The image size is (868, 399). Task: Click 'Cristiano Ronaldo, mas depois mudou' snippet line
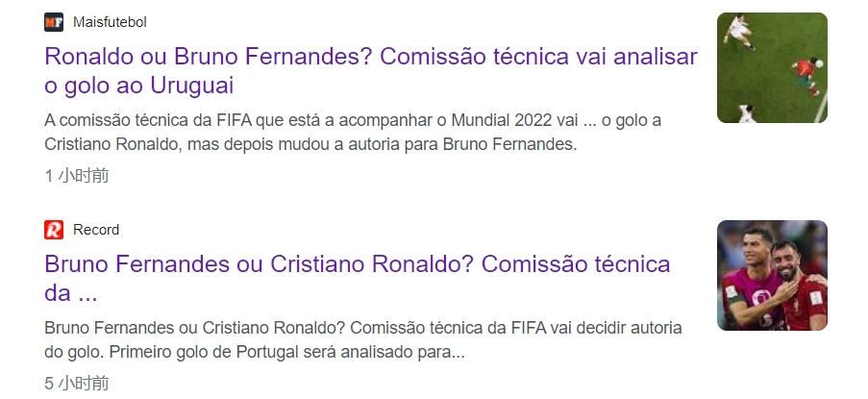pyautogui.click(x=310, y=144)
